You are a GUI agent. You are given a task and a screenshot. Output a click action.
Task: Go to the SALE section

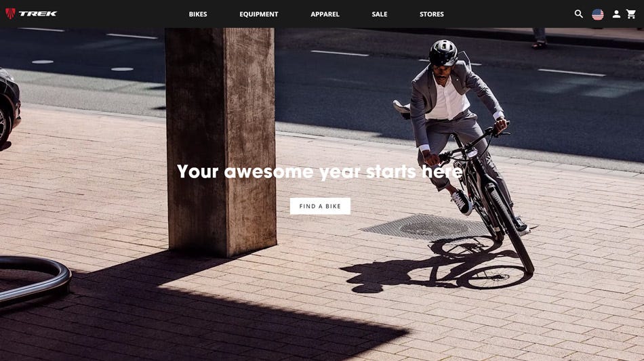[380, 14]
